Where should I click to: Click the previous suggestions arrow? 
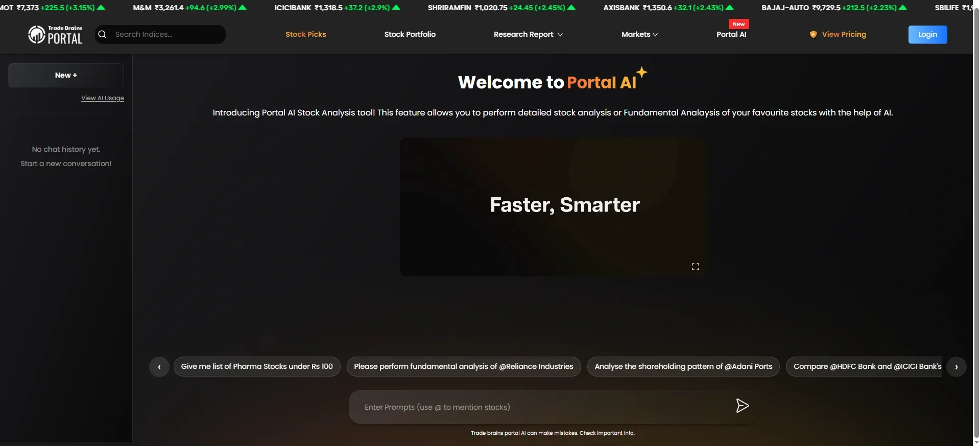159,367
